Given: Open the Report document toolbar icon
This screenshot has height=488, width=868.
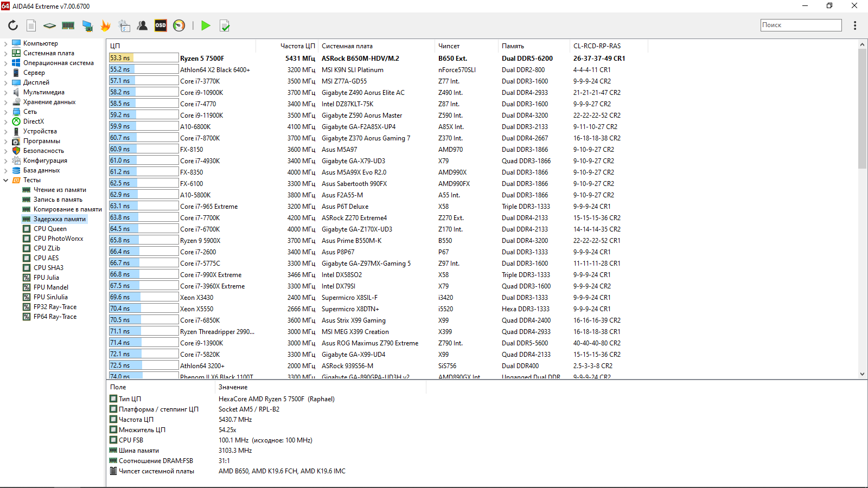Looking at the screenshot, I should tap(31, 25).
